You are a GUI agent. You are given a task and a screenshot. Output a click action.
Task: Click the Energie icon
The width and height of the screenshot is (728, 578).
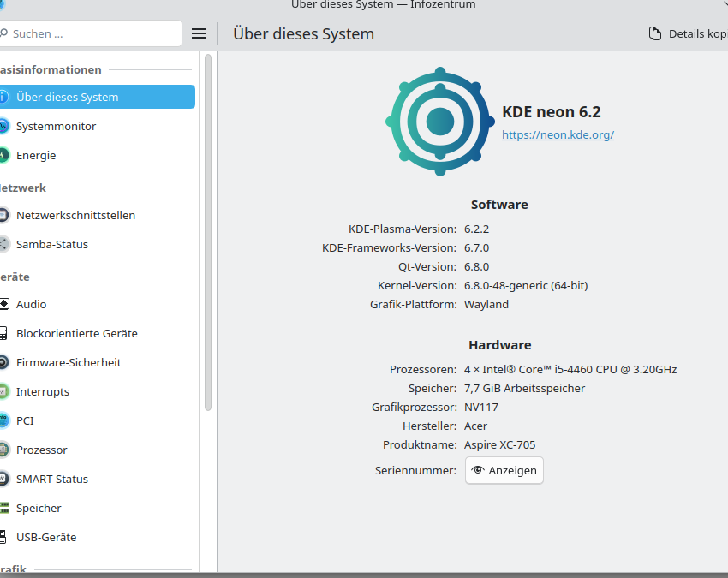pos(3,155)
